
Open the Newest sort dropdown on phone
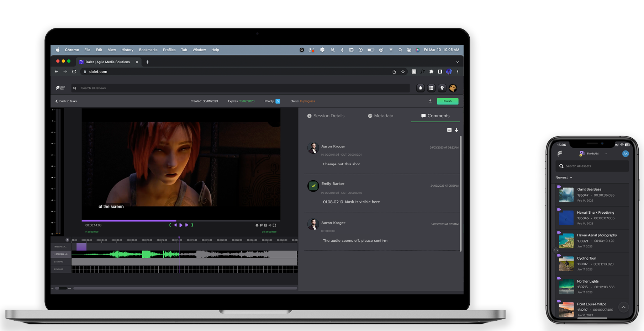(564, 177)
